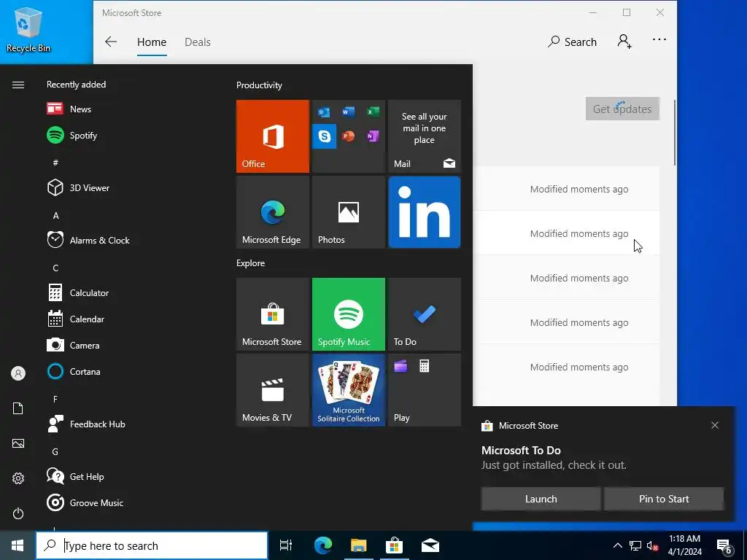
Task: Click the Windows Start button
Action: [18, 545]
